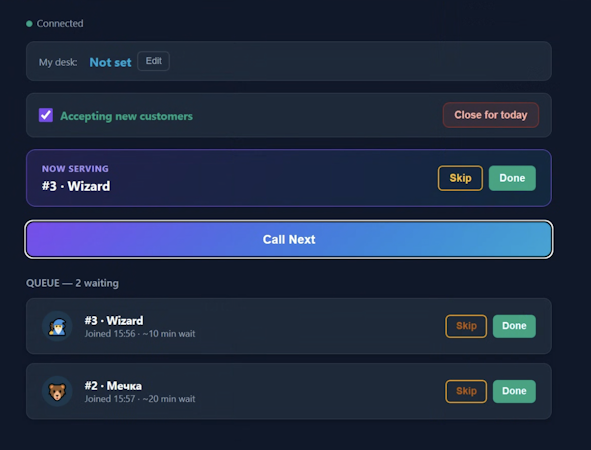This screenshot has width=591, height=450.
Task: Click the Not set desk value
Action: (110, 62)
